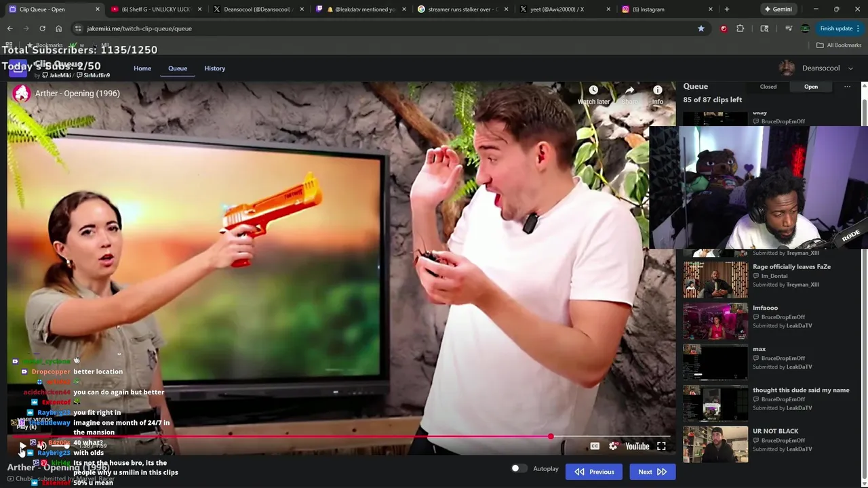Bookmark this page with star icon

tap(701, 28)
